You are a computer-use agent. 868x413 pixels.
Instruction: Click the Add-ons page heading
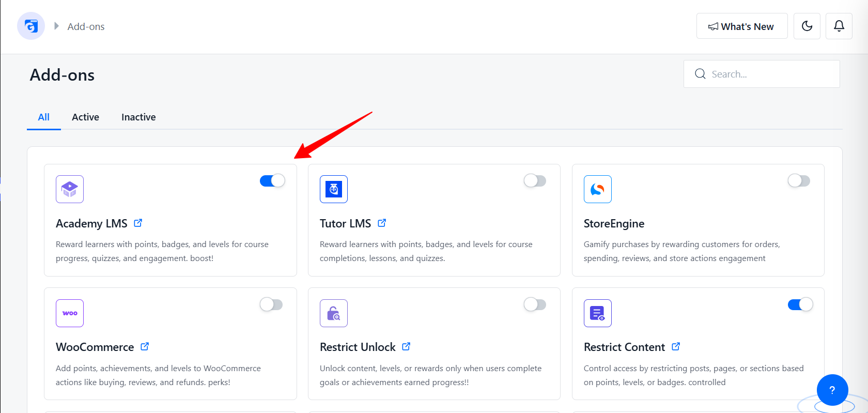pyautogui.click(x=62, y=75)
